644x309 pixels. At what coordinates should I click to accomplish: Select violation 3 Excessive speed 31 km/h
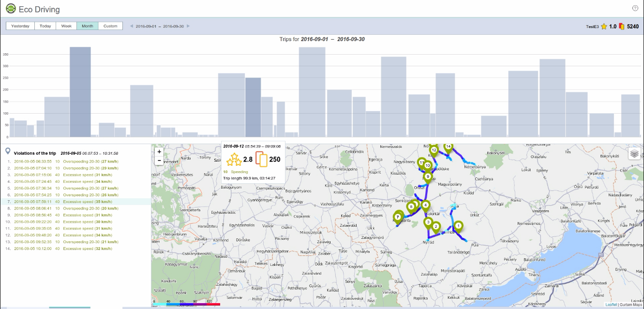[63, 175]
